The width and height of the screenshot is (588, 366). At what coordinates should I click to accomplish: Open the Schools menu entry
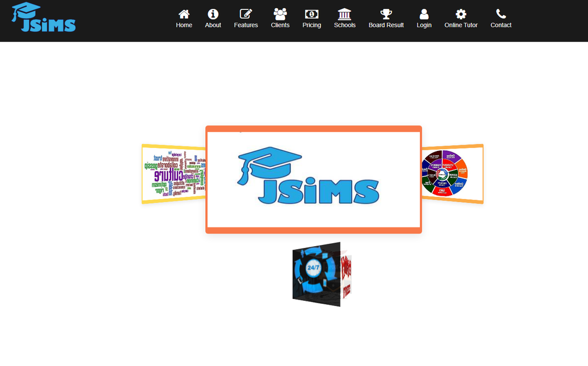click(x=345, y=18)
